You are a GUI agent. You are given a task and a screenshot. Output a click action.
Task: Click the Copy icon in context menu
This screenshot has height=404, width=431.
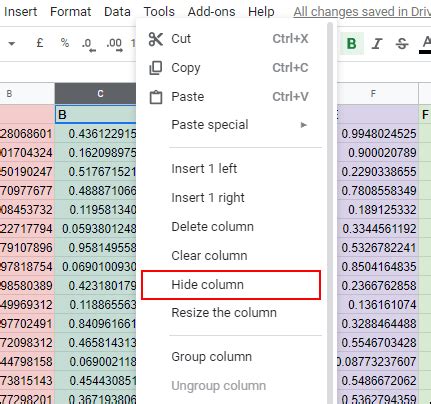pos(156,68)
